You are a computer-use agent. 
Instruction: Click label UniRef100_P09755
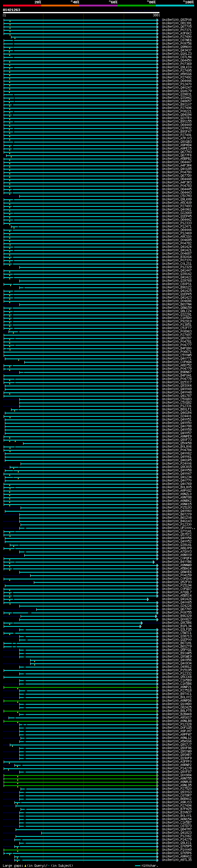pos(176,612)
